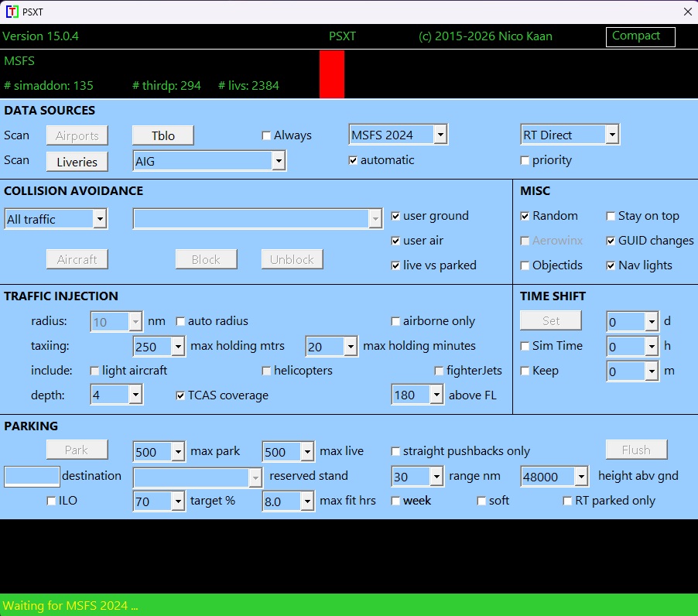Include light aircraft checkbox

coord(94,371)
